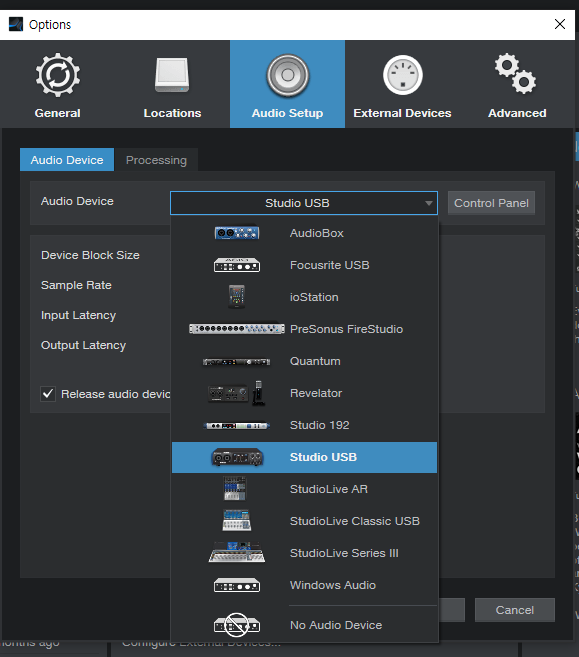The height and width of the screenshot is (657, 579).
Task: Click the Output Latency label
Action: click(83, 345)
